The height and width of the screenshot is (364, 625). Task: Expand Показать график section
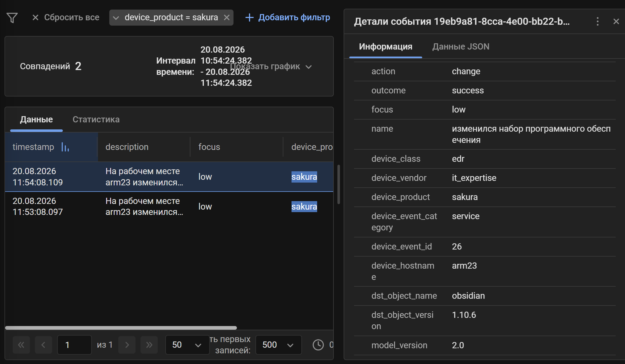click(x=271, y=66)
